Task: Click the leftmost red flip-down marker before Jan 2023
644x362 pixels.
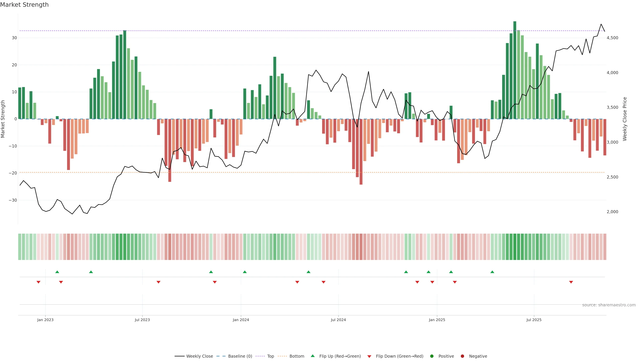Action: pos(39,282)
